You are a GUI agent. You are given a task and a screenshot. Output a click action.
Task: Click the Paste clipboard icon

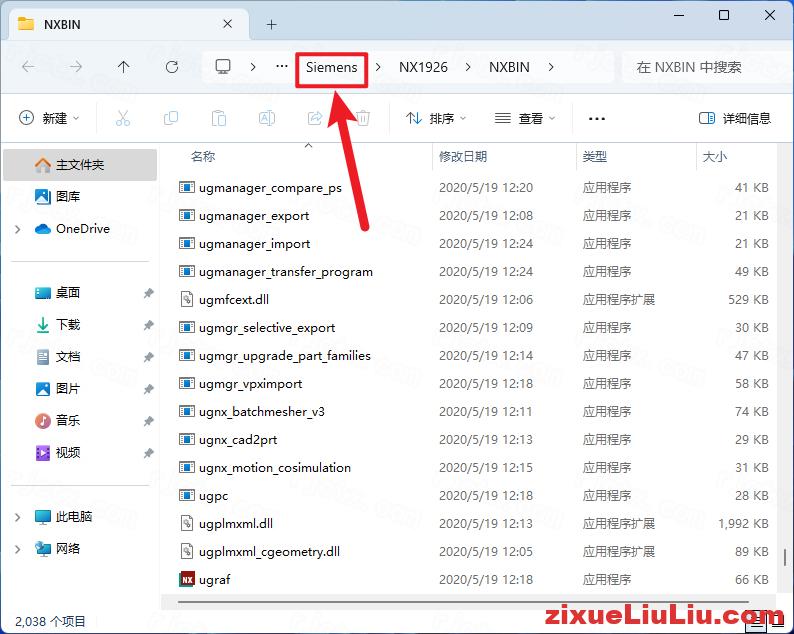219,118
